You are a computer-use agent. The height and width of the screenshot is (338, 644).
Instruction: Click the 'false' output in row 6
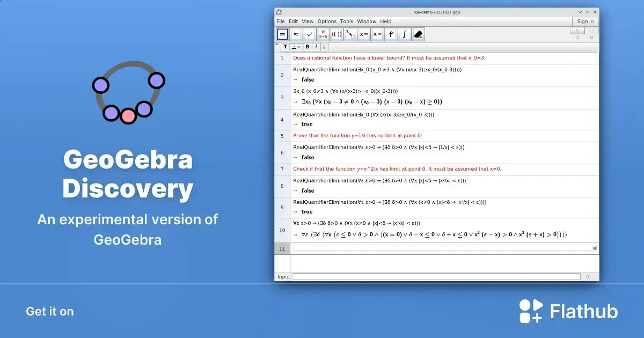click(x=308, y=157)
